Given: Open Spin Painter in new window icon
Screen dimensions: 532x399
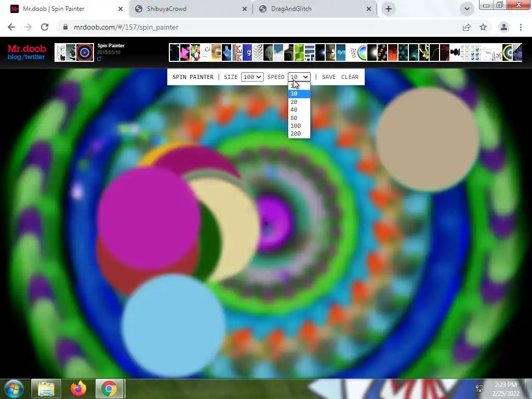Looking at the screenshot, I should point(99,59).
